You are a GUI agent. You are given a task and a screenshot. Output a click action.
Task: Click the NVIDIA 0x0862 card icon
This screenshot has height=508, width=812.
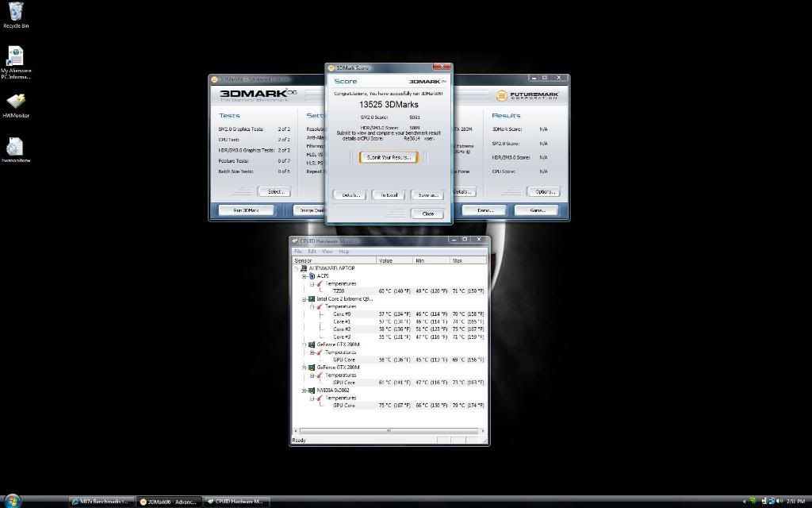pos(312,391)
